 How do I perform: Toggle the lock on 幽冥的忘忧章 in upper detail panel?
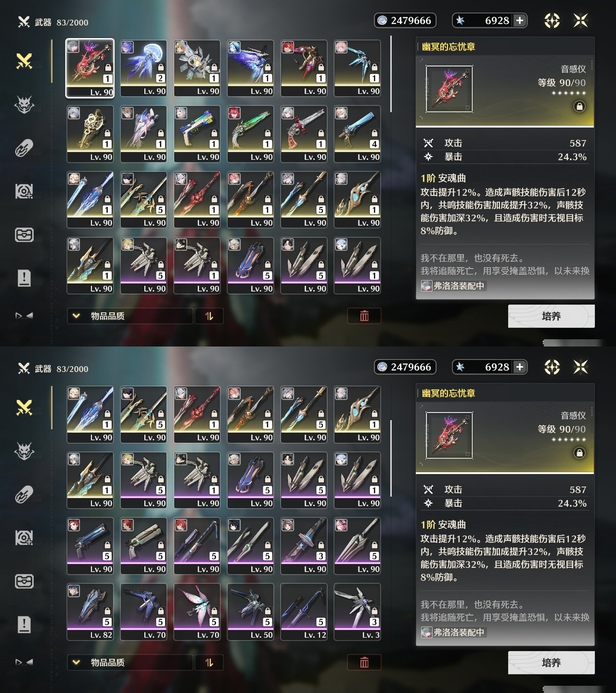tap(580, 106)
